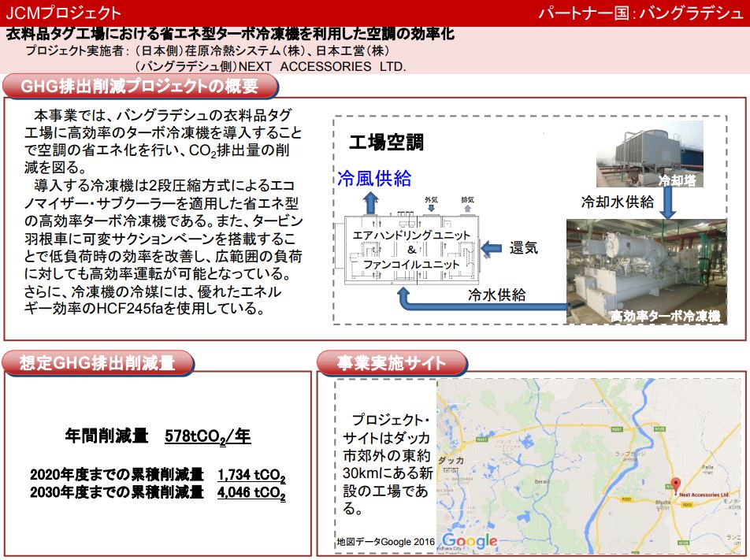750x560 pixels.
Task: Click the 外気 outside air arrow
Action: (431, 208)
